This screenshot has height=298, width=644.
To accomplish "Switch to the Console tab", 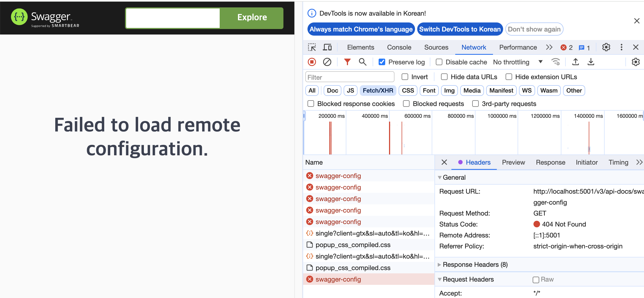I will 399,47.
